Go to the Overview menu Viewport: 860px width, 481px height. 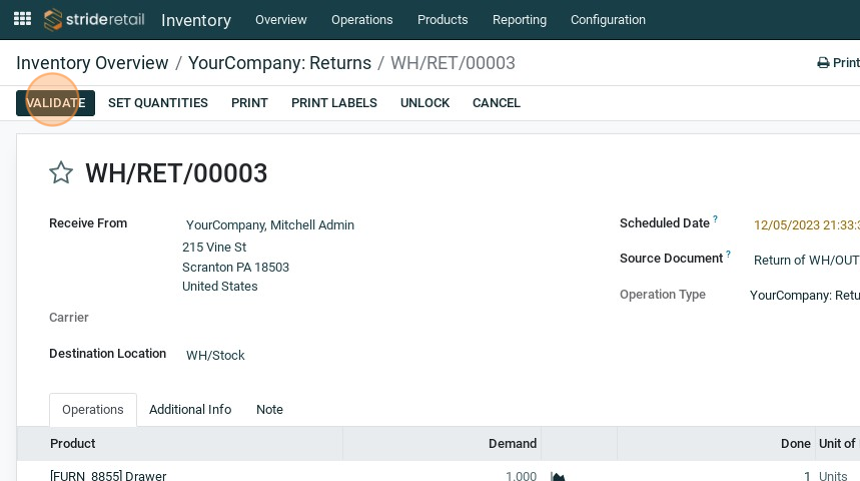coord(281,20)
